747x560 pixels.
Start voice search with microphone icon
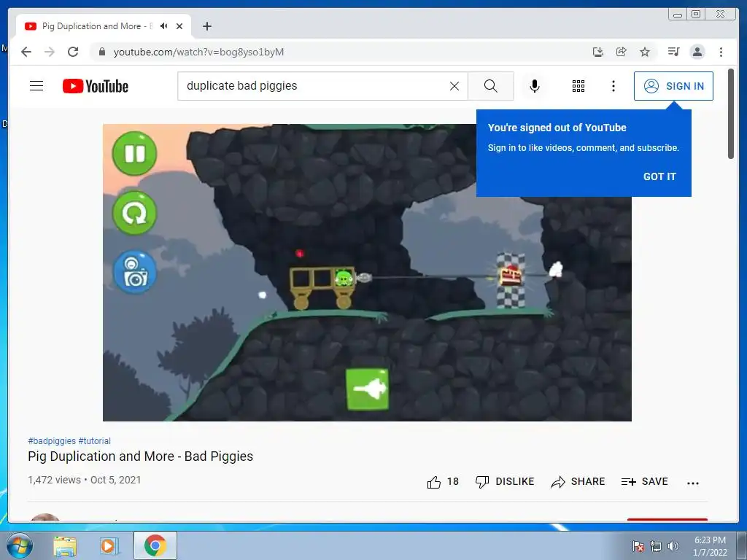click(535, 86)
